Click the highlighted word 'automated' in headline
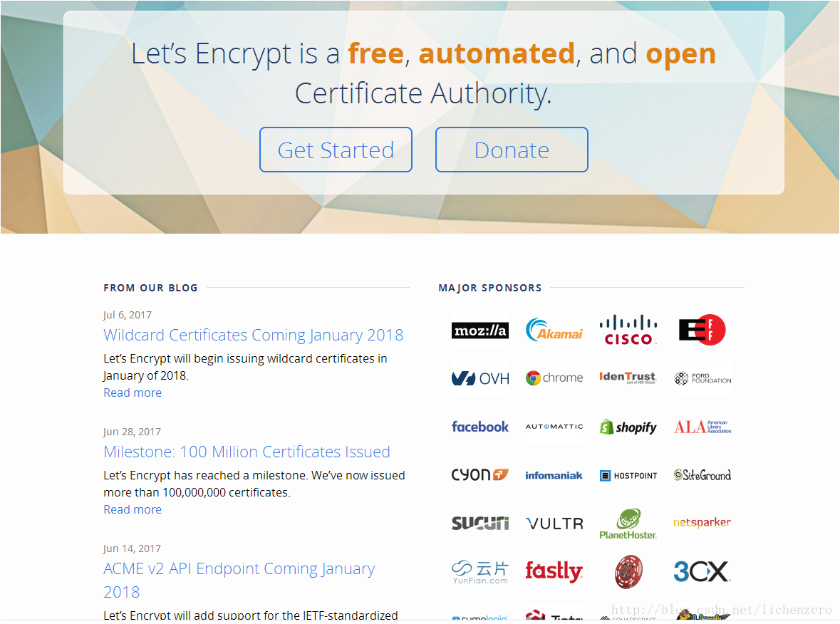This screenshot has width=840, height=624. (497, 54)
